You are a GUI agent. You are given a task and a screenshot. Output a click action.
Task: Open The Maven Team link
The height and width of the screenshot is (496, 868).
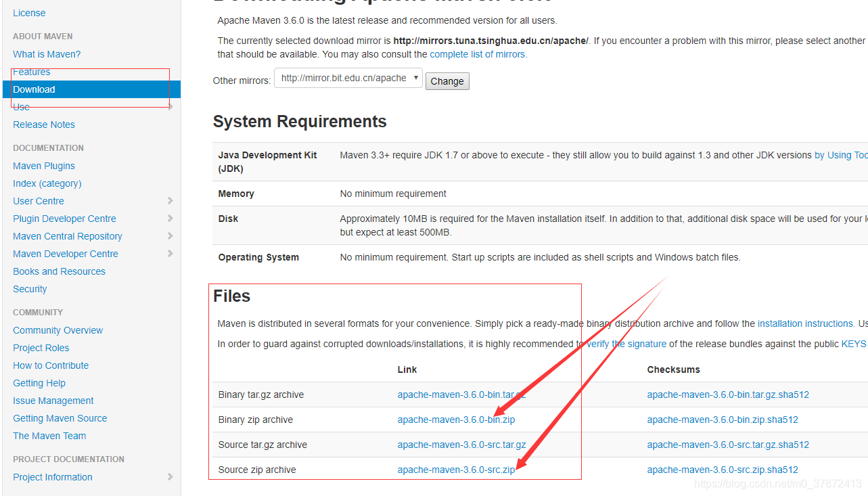(x=49, y=436)
